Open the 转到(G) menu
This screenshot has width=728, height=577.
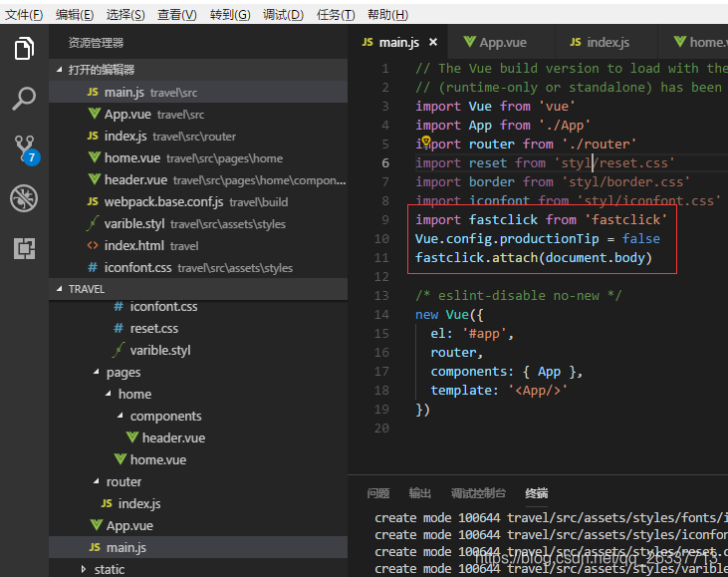click(x=230, y=15)
